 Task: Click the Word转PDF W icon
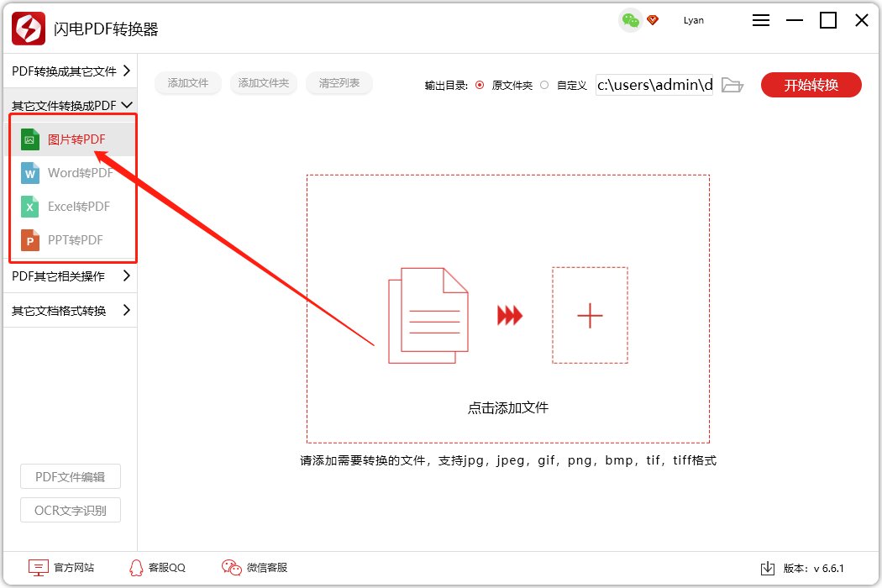[x=30, y=173]
